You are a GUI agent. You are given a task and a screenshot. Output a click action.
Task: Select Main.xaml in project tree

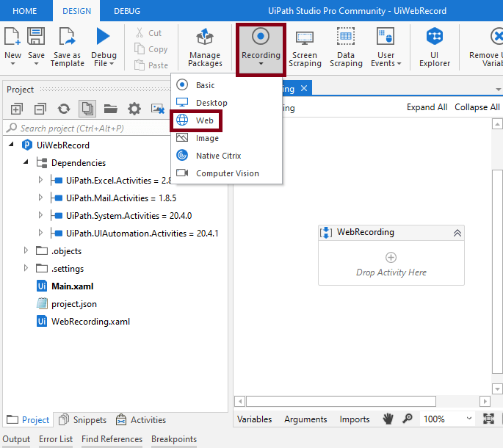pos(73,286)
